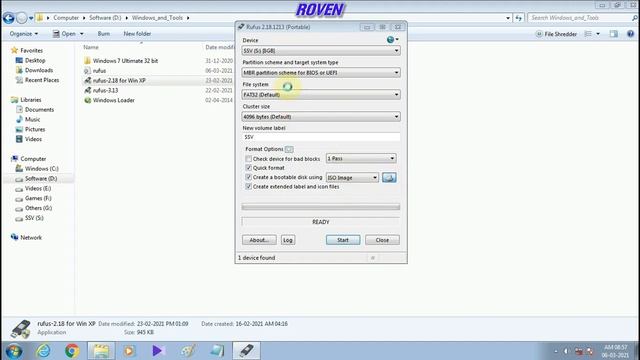Select the Windows 7 Ultimate 32 bit folder
This screenshot has height=360, width=640.
tap(121, 61)
